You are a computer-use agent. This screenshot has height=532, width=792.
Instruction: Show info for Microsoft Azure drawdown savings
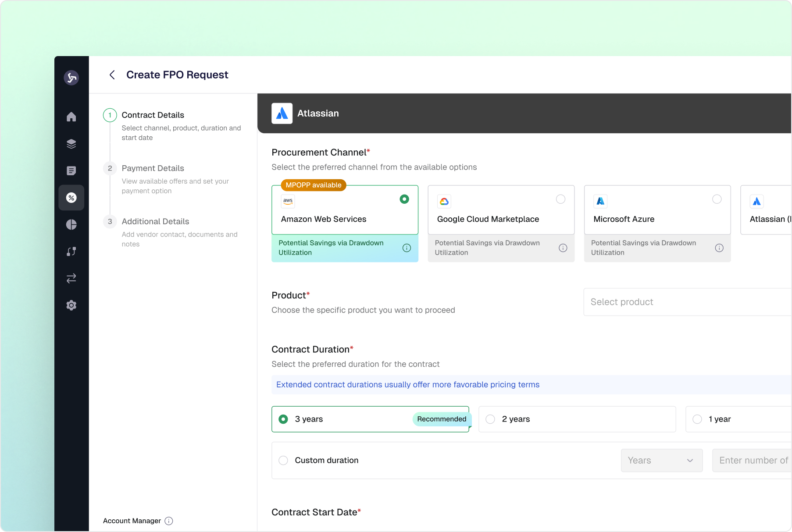click(x=719, y=248)
